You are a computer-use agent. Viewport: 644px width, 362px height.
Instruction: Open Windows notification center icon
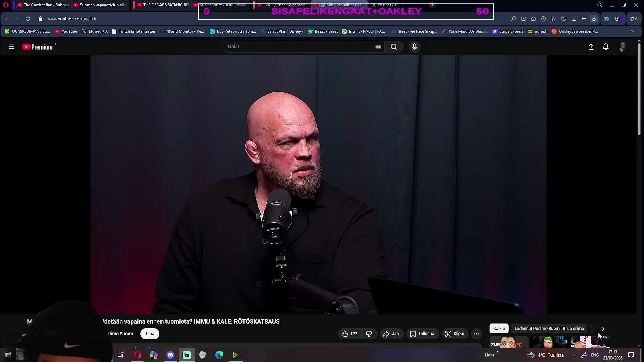coord(631,355)
